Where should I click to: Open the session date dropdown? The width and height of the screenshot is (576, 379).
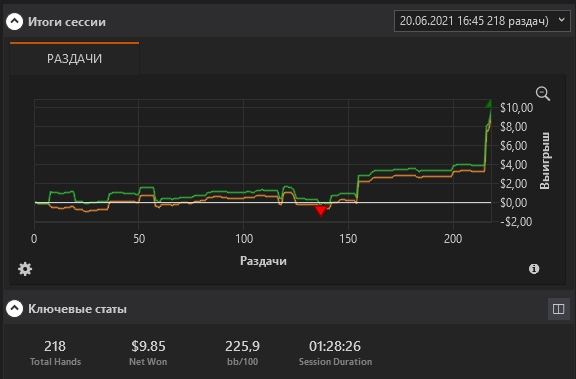coord(482,21)
